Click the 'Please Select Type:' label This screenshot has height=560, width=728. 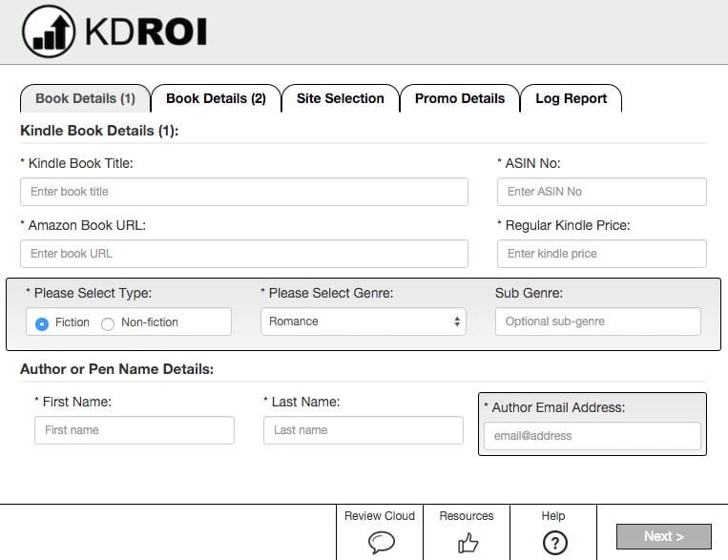coord(89,293)
